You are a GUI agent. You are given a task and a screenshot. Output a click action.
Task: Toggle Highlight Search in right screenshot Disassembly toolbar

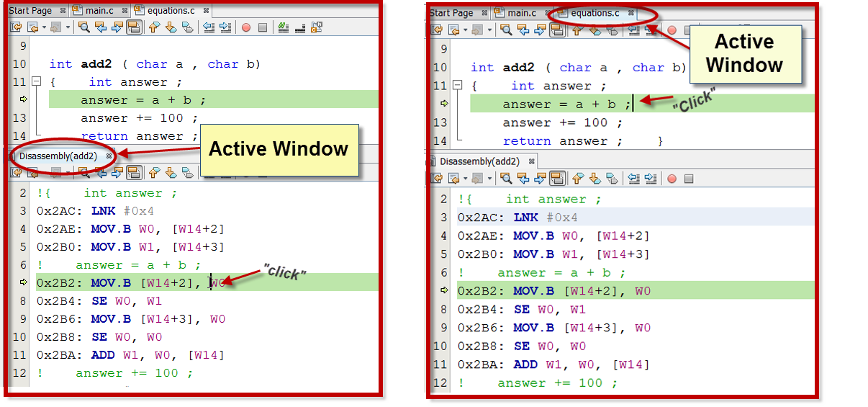[x=556, y=178]
